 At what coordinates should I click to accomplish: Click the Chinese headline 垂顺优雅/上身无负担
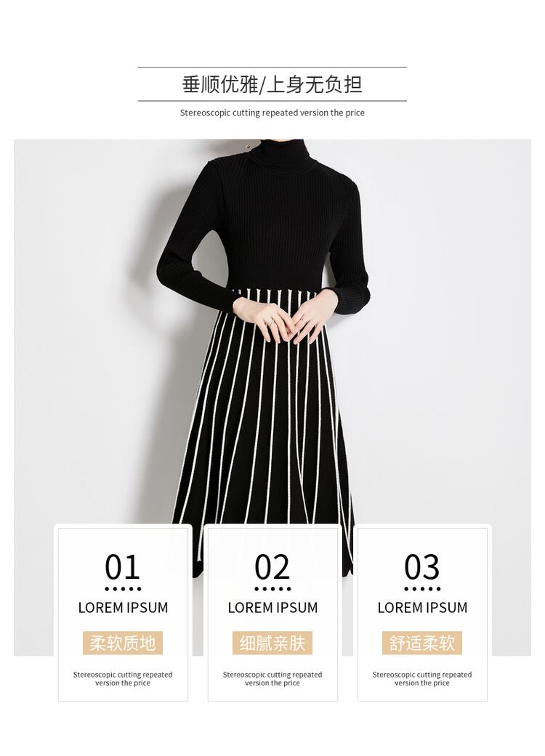tap(272, 84)
